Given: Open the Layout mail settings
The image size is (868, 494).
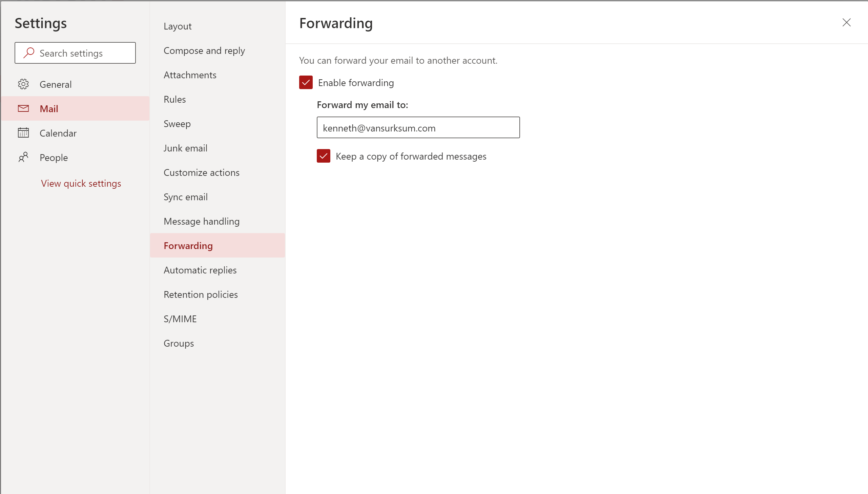Looking at the screenshot, I should pyautogui.click(x=178, y=26).
